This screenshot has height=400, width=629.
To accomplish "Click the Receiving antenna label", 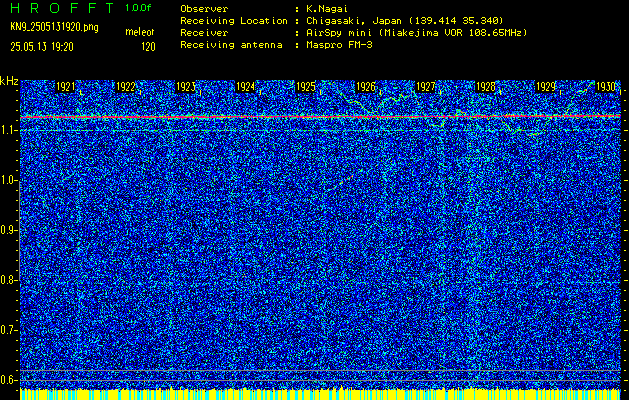I will [231, 45].
